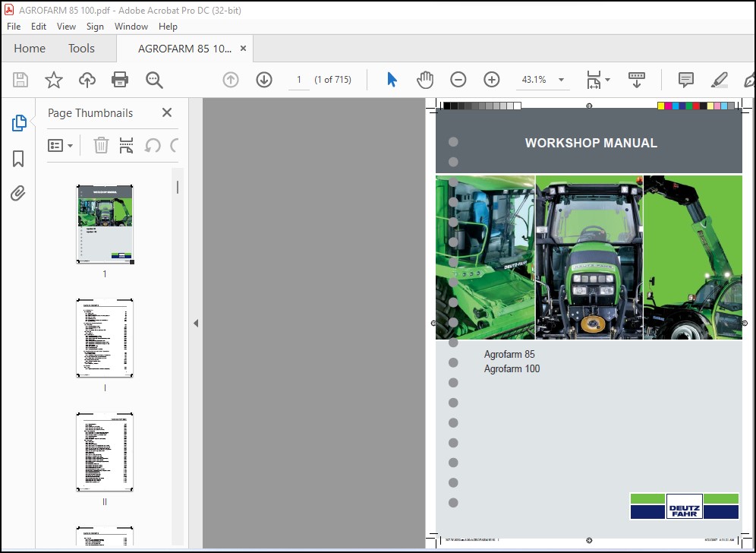Click the print pages icon in thumbnails
The image size is (756, 553).
[x=126, y=145]
